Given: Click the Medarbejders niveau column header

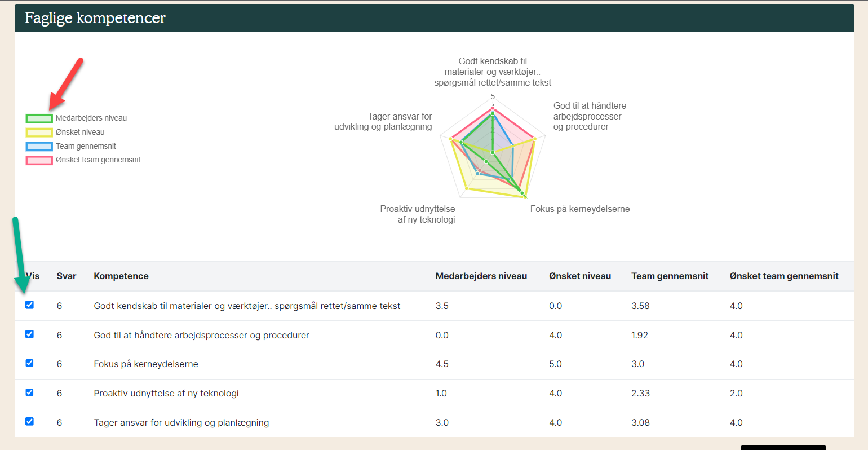Looking at the screenshot, I should (x=481, y=276).
